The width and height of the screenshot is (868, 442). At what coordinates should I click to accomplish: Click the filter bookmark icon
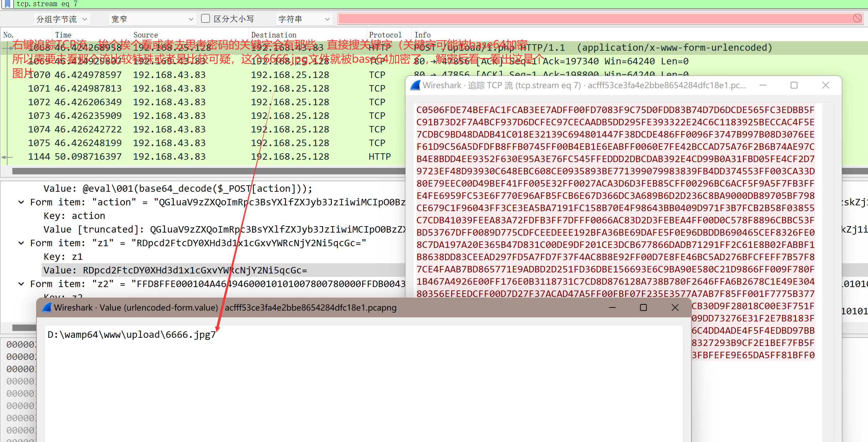point(7,4)
